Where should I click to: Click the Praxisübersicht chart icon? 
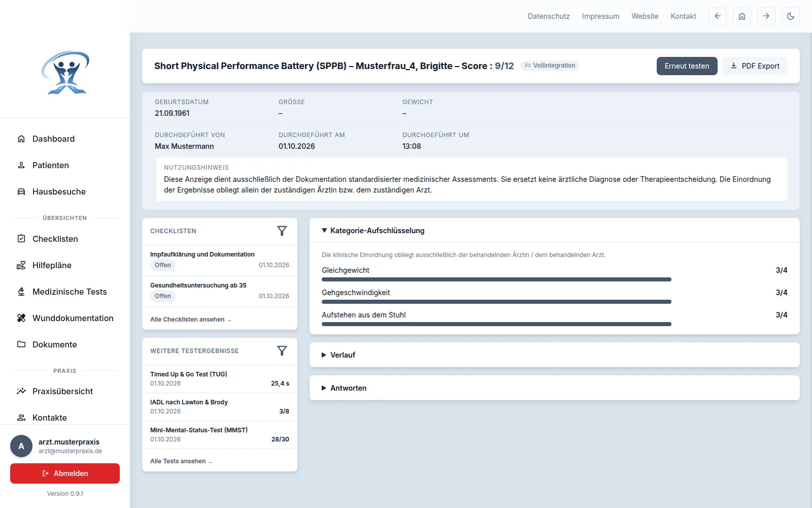[21, 391]
